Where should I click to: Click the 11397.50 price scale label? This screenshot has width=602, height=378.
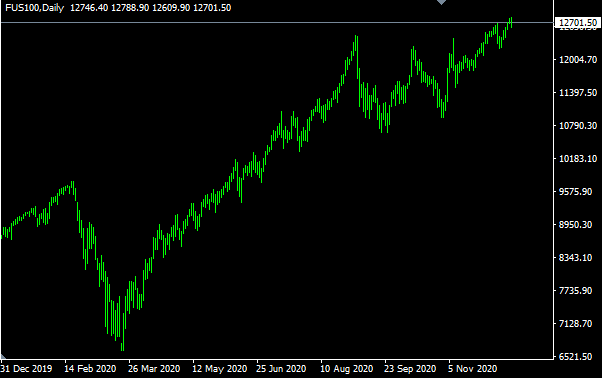pyautogui.click(x=578, y=92)
